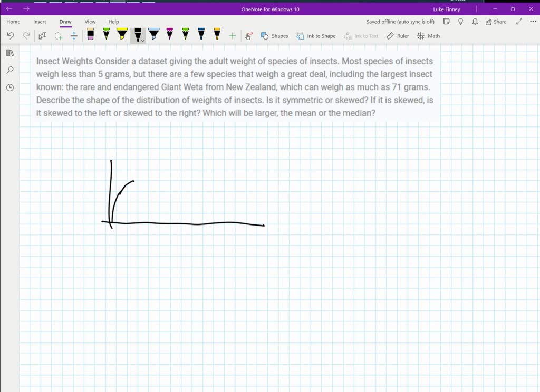Open the Insert ribbon tab

point(40,22)
